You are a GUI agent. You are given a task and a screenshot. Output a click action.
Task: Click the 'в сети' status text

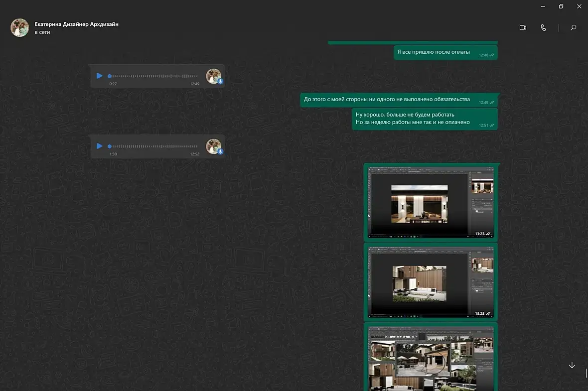[x=42, y=32]
